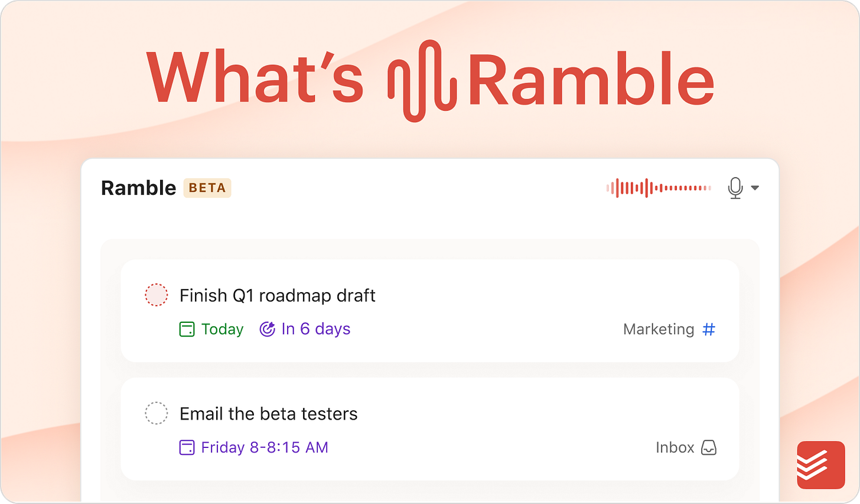Click the blue hash project icon
The image size is (860, 504).
(709, 329)
